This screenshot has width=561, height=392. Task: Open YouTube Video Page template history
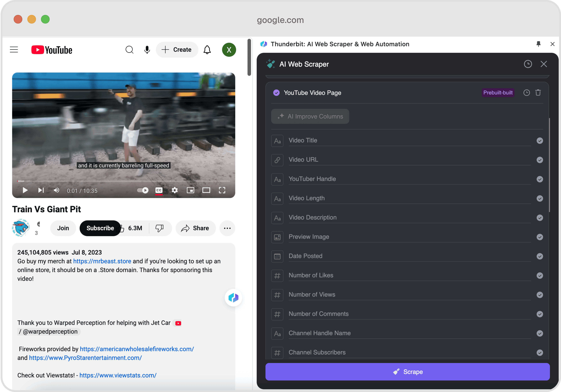(527, 93)
